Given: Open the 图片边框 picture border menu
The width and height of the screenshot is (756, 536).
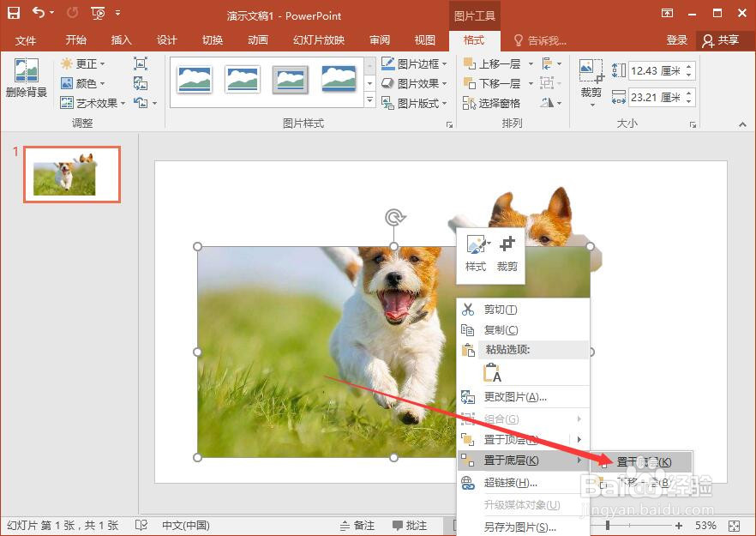Looking at the screenshot, I should pyautogui.click(x=414, y=63).
